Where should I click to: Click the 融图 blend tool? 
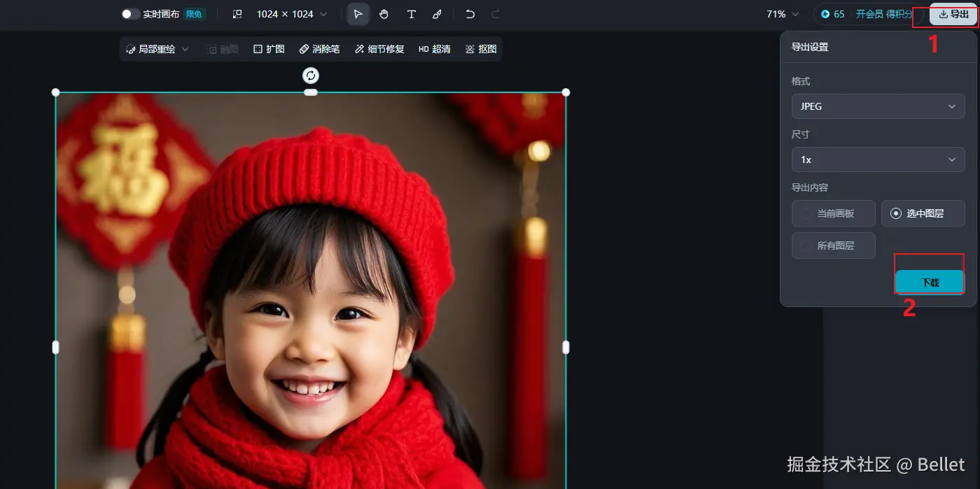(223, 49)
